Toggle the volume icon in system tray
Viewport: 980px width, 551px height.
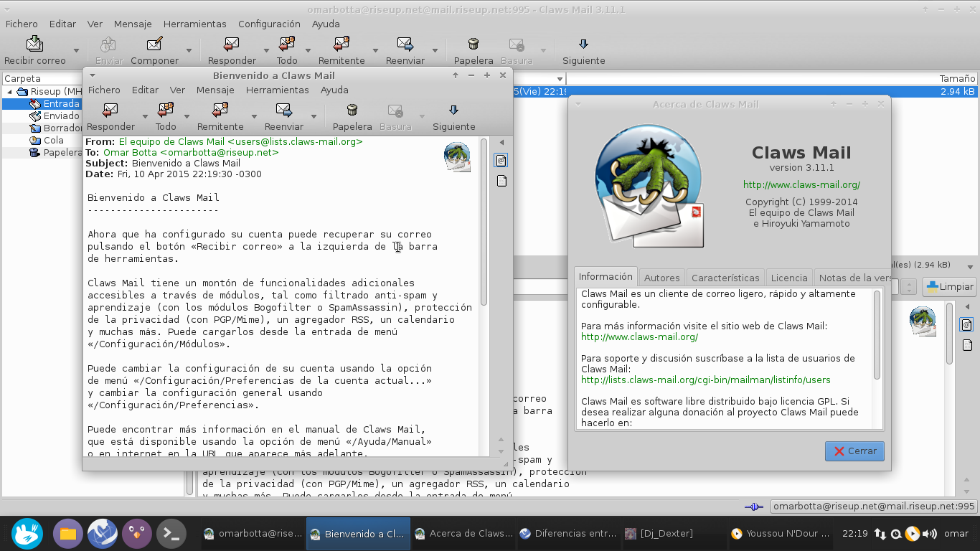(x=930, y=534)
